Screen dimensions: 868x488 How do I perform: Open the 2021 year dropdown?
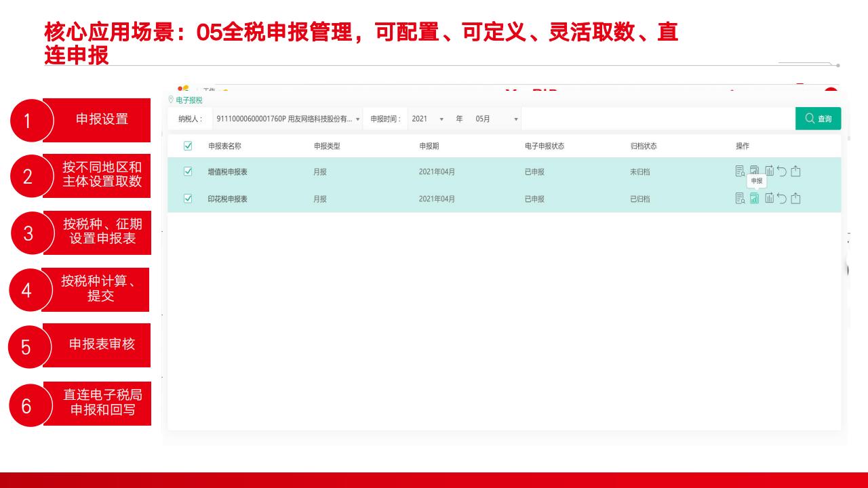coord(427,119)
